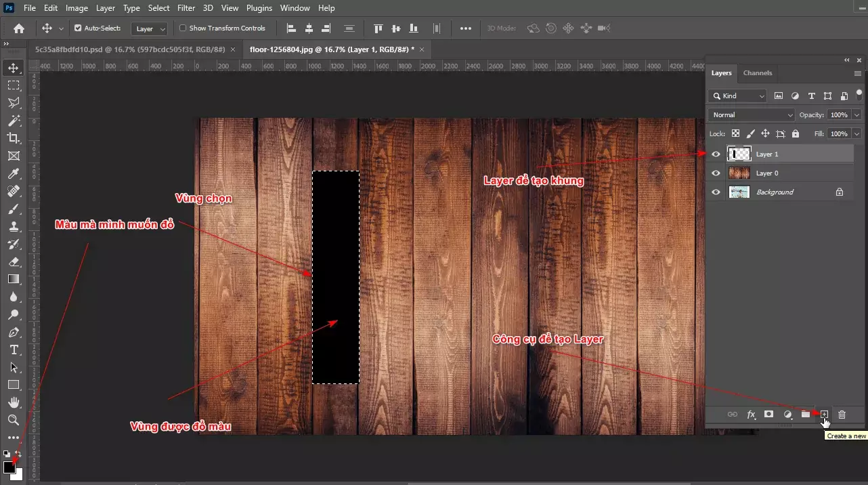Click the Align left edges button

click(290, 28)
